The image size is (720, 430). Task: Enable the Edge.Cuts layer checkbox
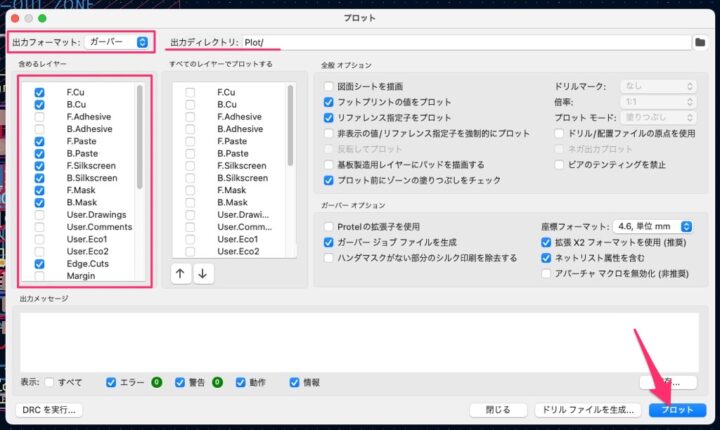point(39,264)
